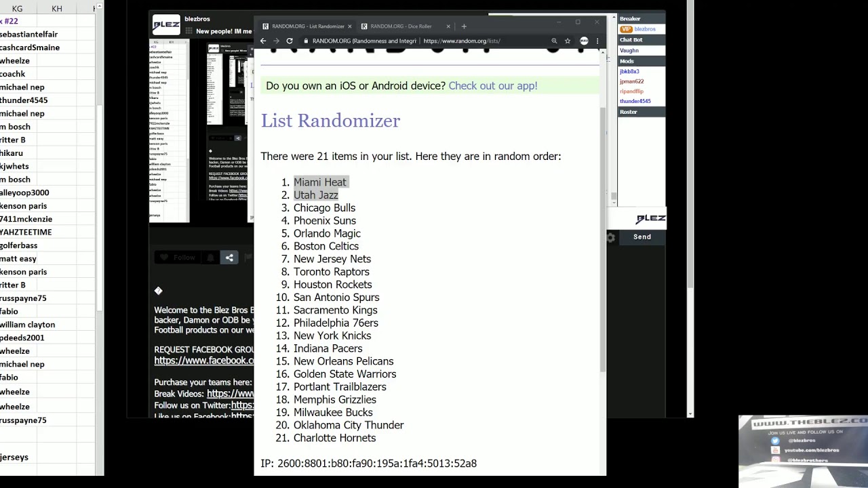Click 'New Jersey Nets' list entry
Screen dimensions: 868x488
pos(332,259)
